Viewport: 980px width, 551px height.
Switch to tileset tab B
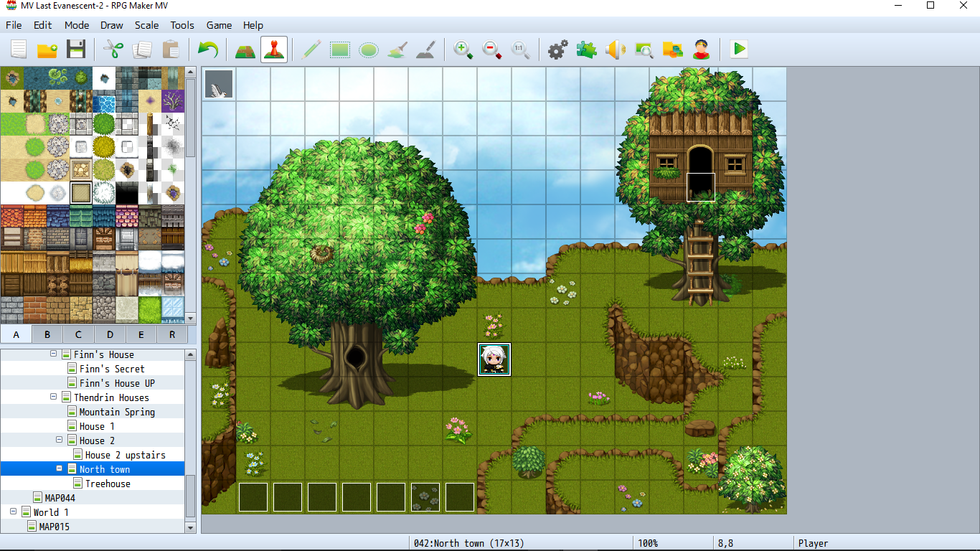pos(47,334)
